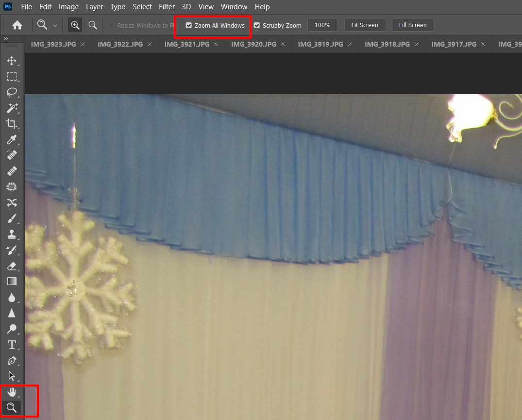Close the IMG_3921.JPG tab
The width and height of the screenshot is (522, 420).
(216, 44)
